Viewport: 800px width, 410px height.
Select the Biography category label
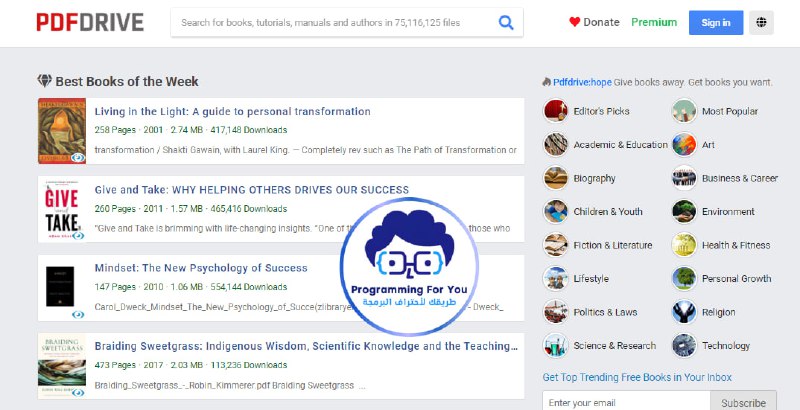594,178
